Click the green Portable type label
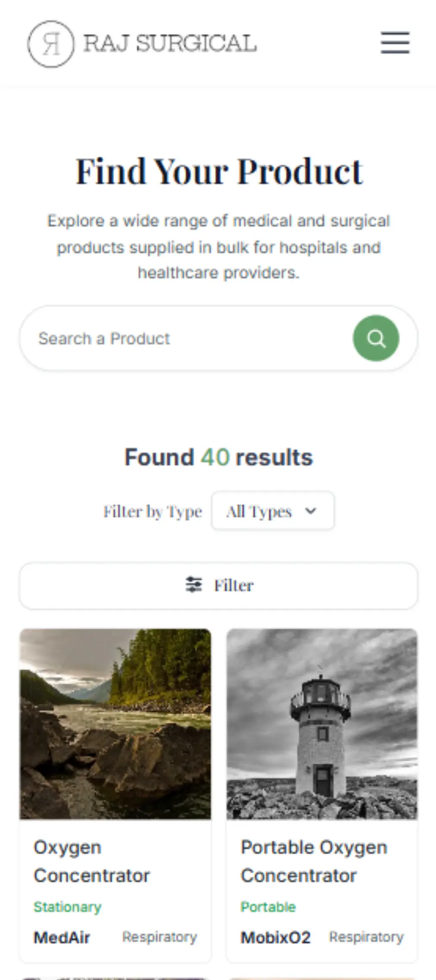Image resolution: width=436 pixels, height=980 pixels. tap(268, 907)
